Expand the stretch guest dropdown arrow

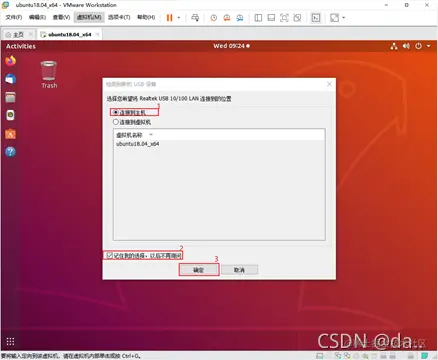point(344,18)
